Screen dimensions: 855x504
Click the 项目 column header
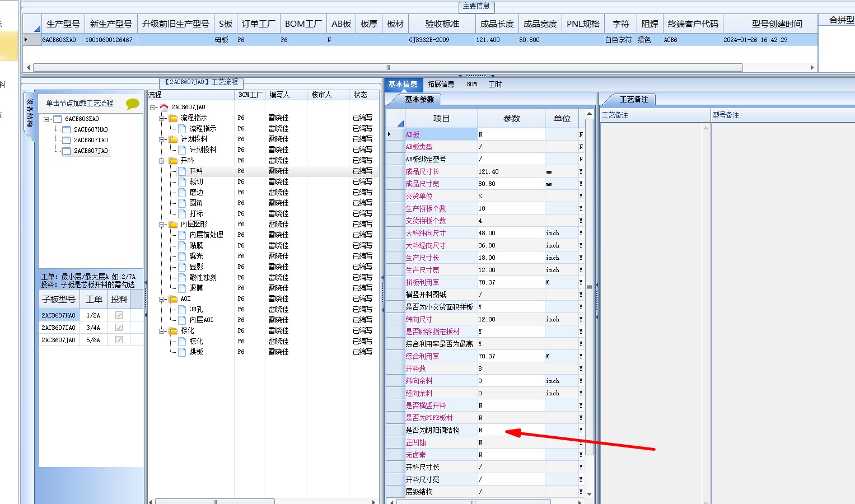(x=441, y=118)
